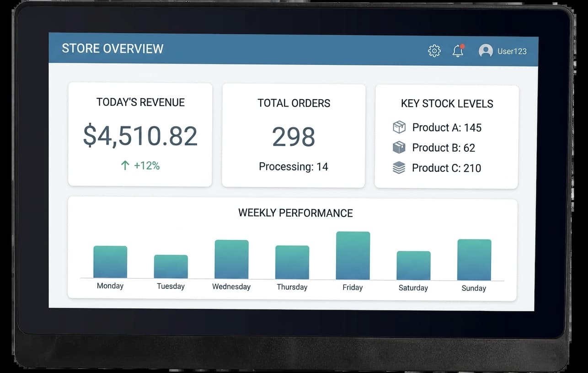Select the Today's Revenue card amount

pos(140,136)
